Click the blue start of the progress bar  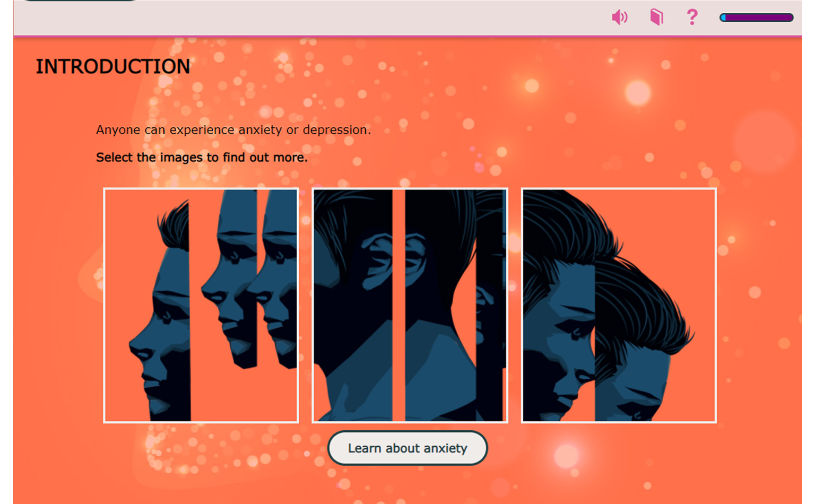coord(723,18)
